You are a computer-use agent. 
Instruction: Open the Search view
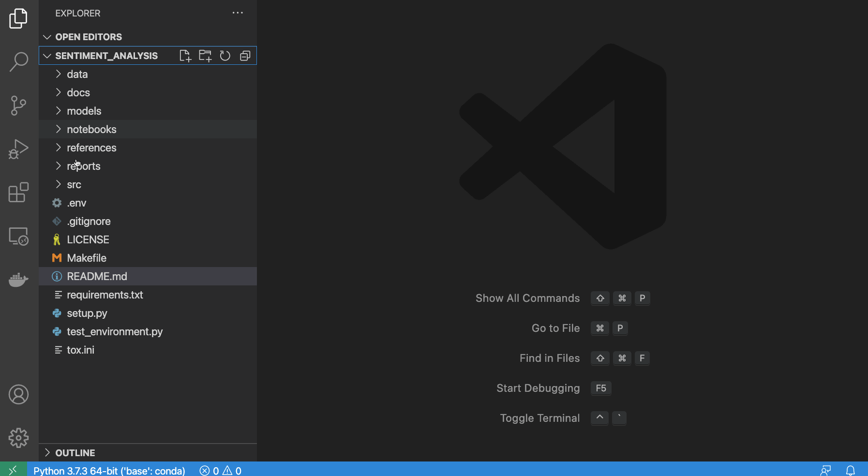point(18,62)
